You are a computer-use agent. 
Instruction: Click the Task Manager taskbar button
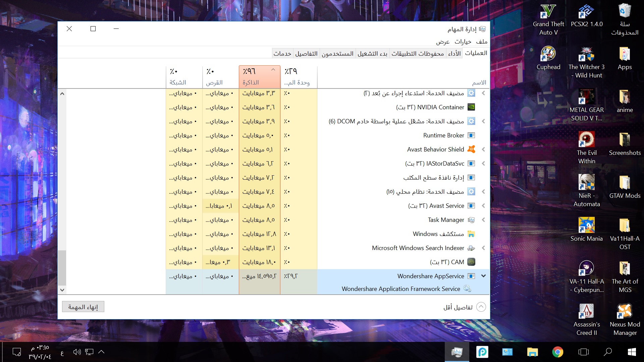click(x=457, y=352)
